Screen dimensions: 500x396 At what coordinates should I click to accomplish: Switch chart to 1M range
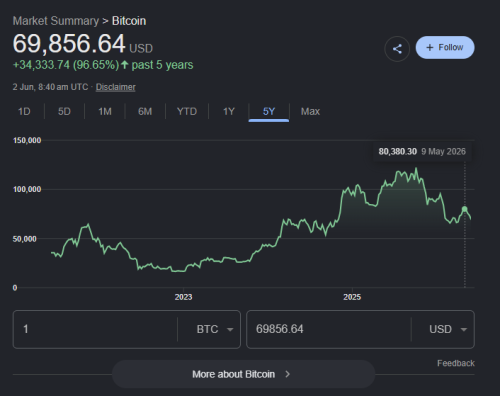coord(105,111)
